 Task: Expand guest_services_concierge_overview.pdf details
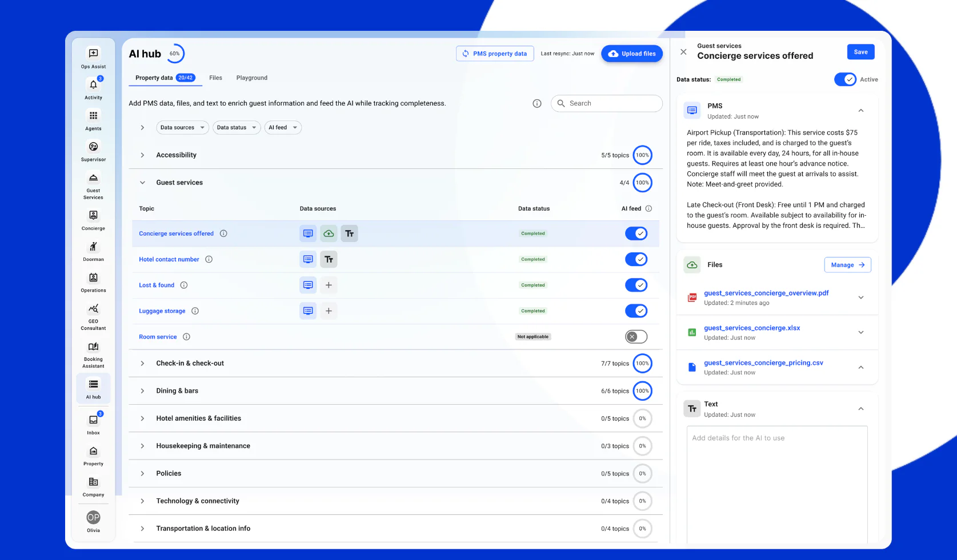click(x=861, y=297)
